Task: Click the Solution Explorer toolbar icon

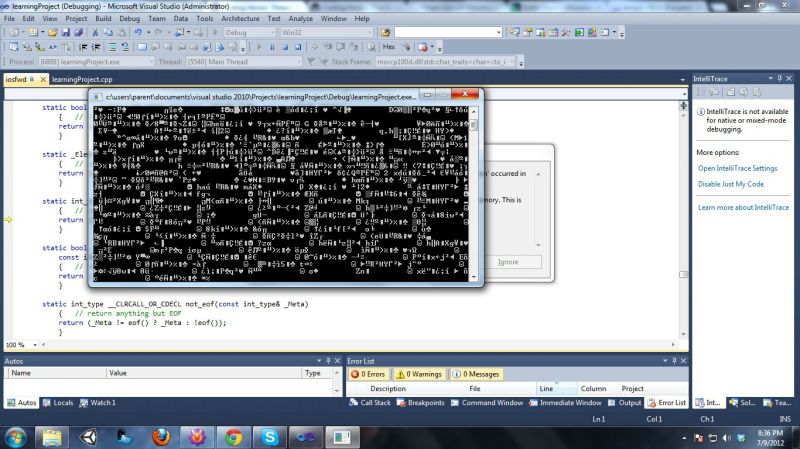Action: tap(515, 32)
